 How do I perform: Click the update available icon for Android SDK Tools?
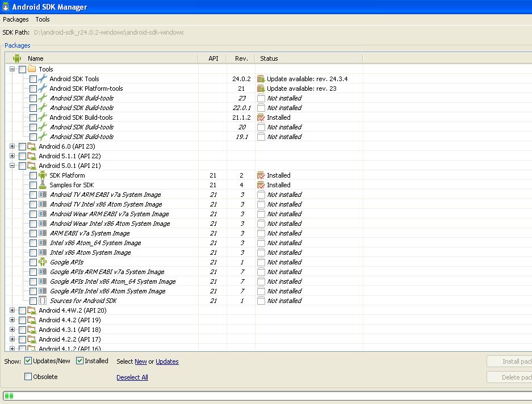coord(261,79)
